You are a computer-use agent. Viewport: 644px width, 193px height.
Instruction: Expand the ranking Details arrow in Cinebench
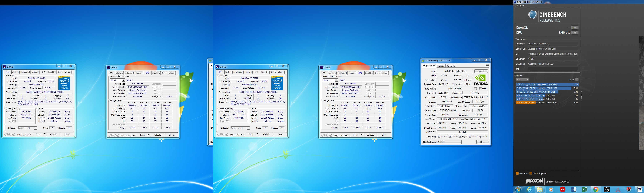pos(577,79)
